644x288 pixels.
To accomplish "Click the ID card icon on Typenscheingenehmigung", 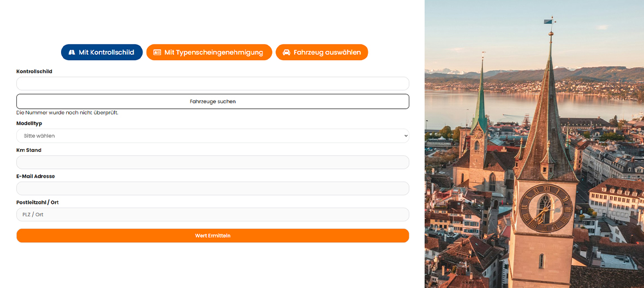I will 157,52.
